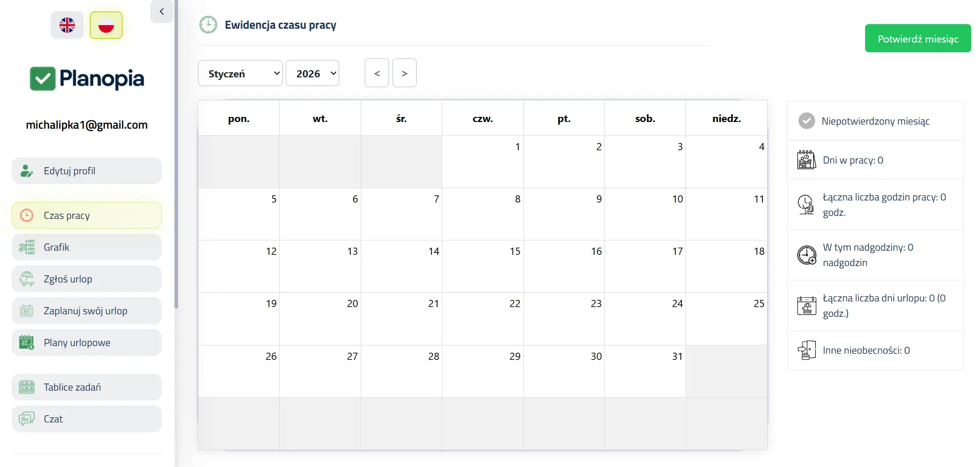The width and height of the screenshot is (980, 467).
Task: Click the Grafik schedule icon
Action: [x=27, y=247]
